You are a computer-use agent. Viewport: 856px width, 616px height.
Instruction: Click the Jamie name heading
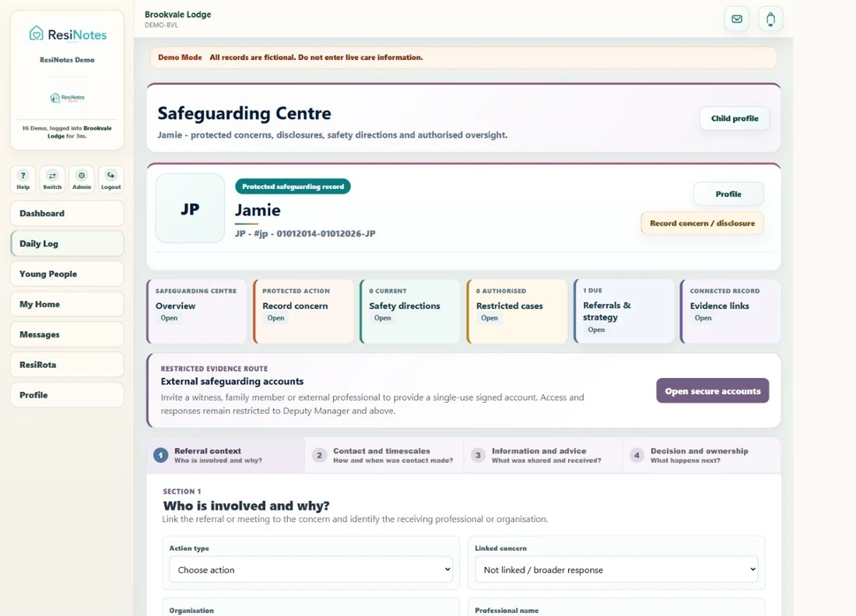(258, 210)
